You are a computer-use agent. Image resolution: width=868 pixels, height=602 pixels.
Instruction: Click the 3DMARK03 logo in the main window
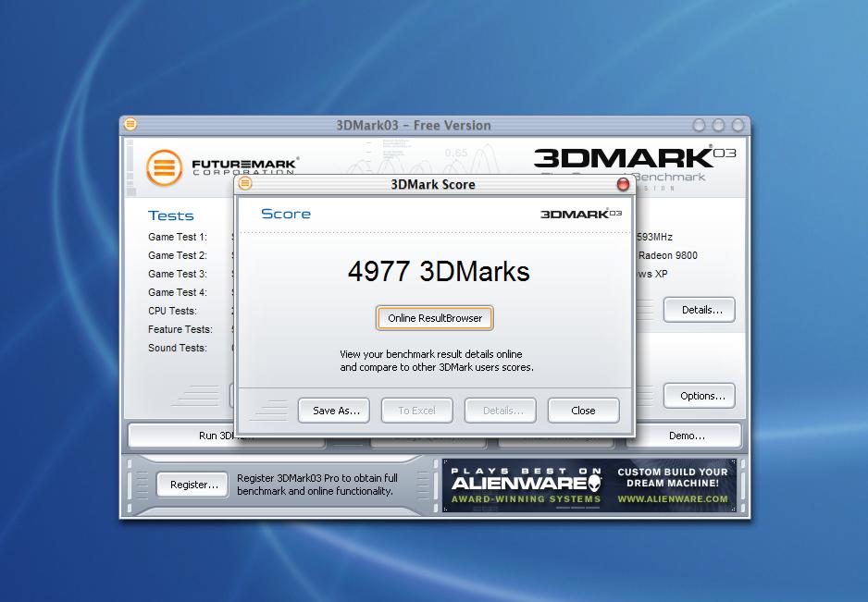tap(635, 158)
